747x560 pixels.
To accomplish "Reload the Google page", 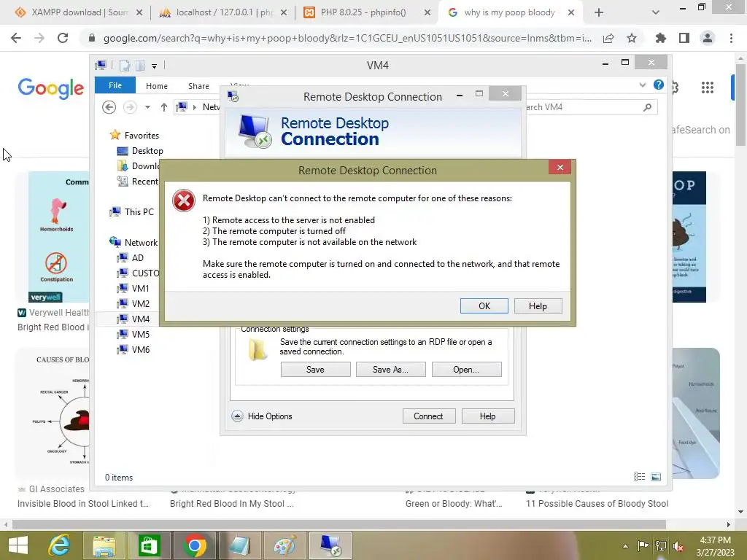I will pyautogui.click(x=63, y=38).
